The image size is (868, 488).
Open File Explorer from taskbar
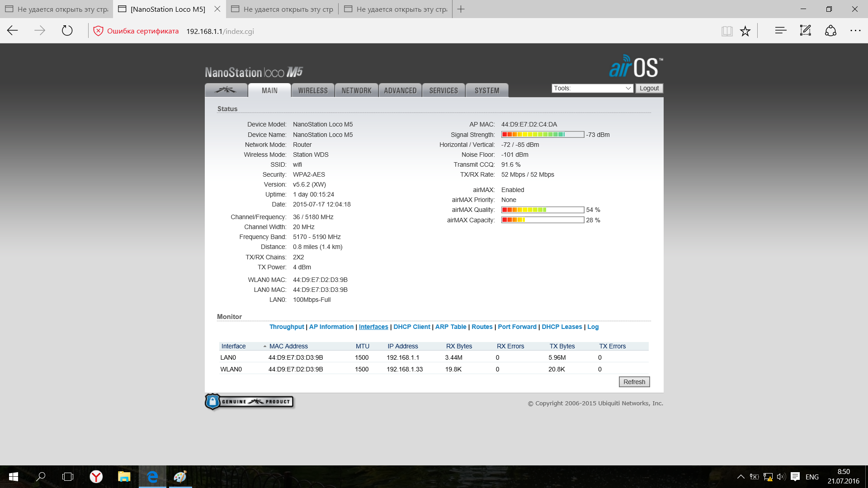(124, 477)
